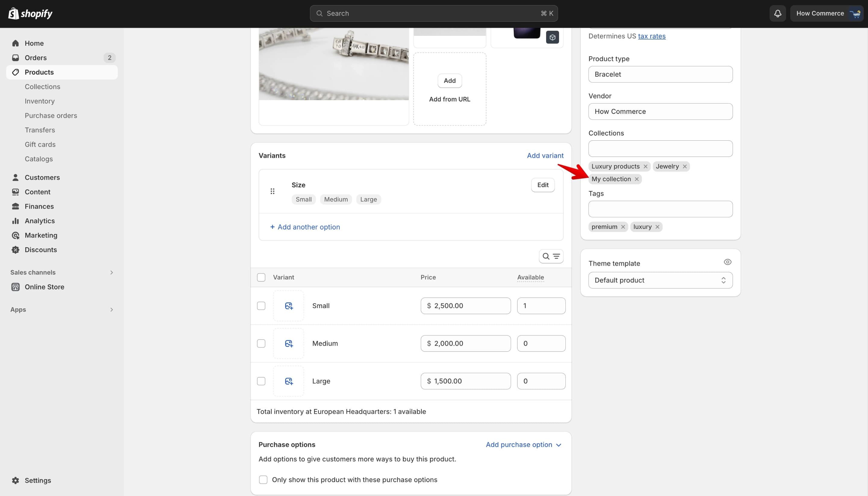This screenshot has width=868, height=496.
Task: Open the Theme template dropdown
Action: (660, 280)
